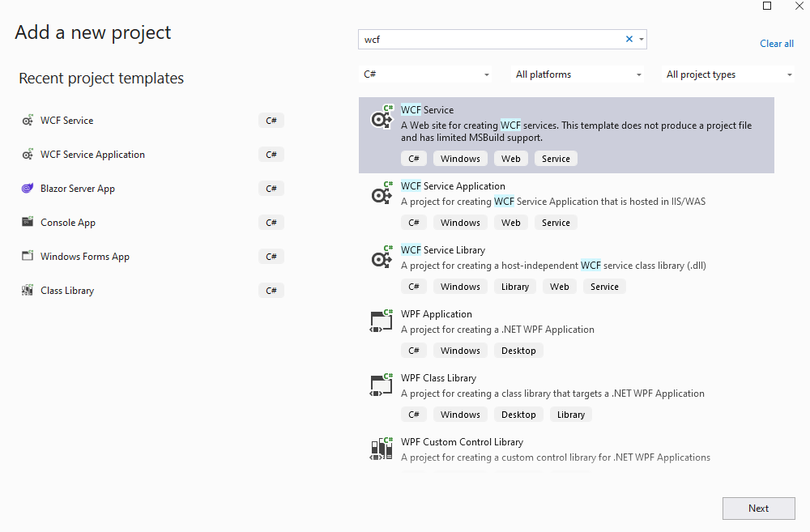
Task: Select Console App recent template
Action: tap(68, 223)
